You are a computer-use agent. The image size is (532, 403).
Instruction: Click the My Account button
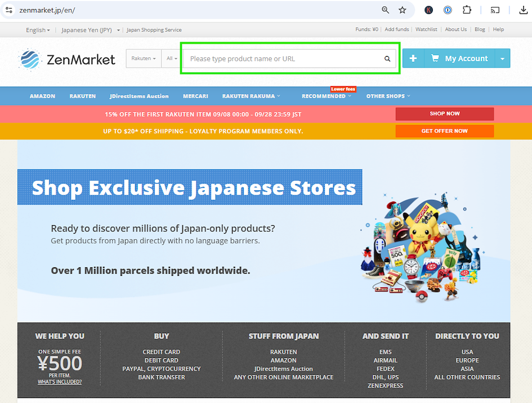pos(459,59)
